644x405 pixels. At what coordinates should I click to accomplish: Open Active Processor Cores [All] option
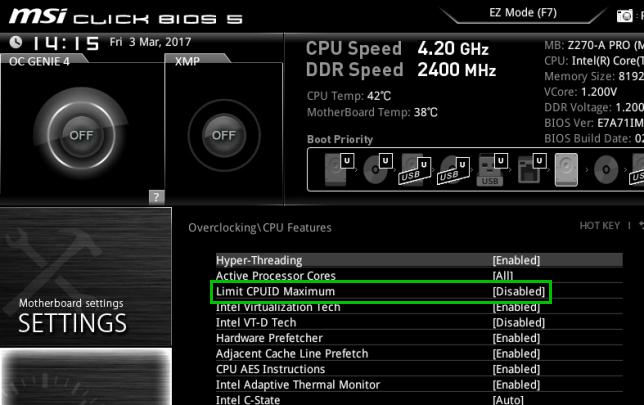coord(503,276)
